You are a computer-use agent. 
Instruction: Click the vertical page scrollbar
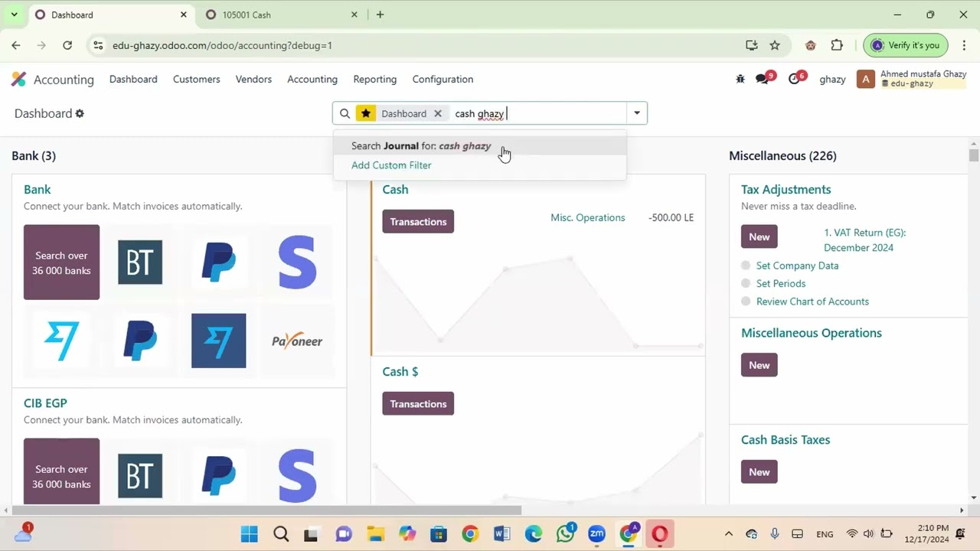tap(974, 155)
